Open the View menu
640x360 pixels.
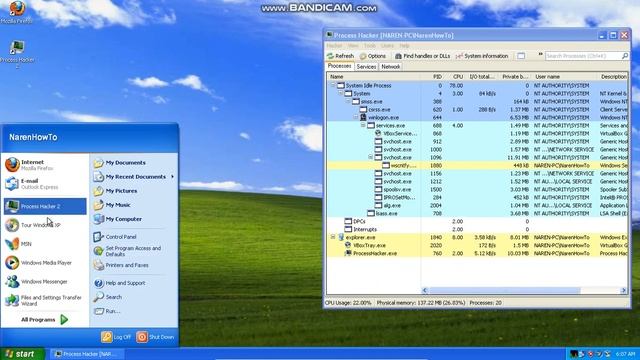353,46
